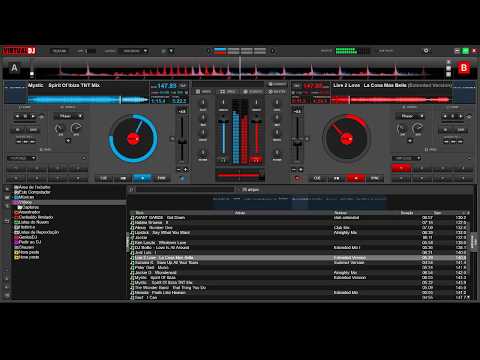Open deck A pads mode dropdown
480x360 pixels.
tap(22, 158)
